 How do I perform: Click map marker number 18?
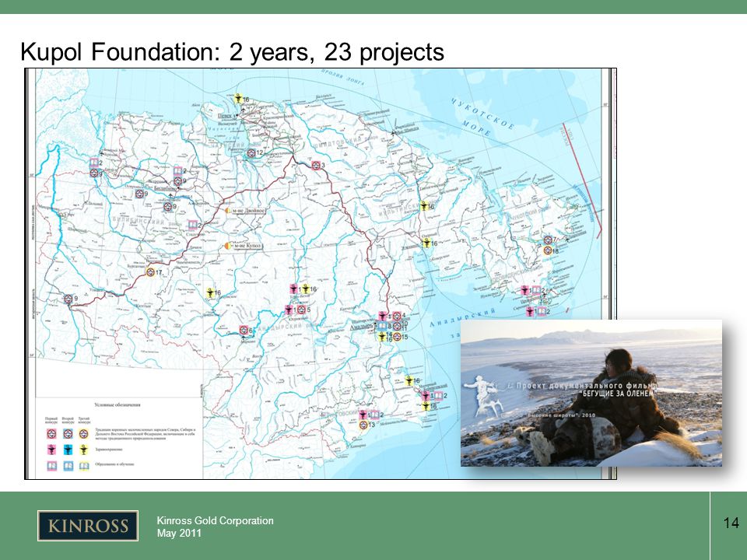tap(548, 250)
